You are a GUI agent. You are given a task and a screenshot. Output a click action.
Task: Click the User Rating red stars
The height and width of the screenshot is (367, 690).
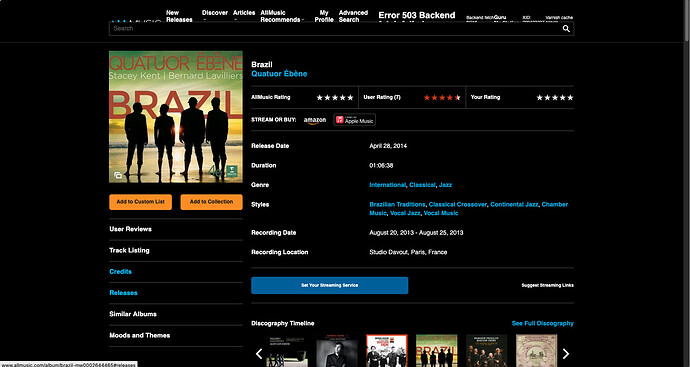(x=442, y=98)
